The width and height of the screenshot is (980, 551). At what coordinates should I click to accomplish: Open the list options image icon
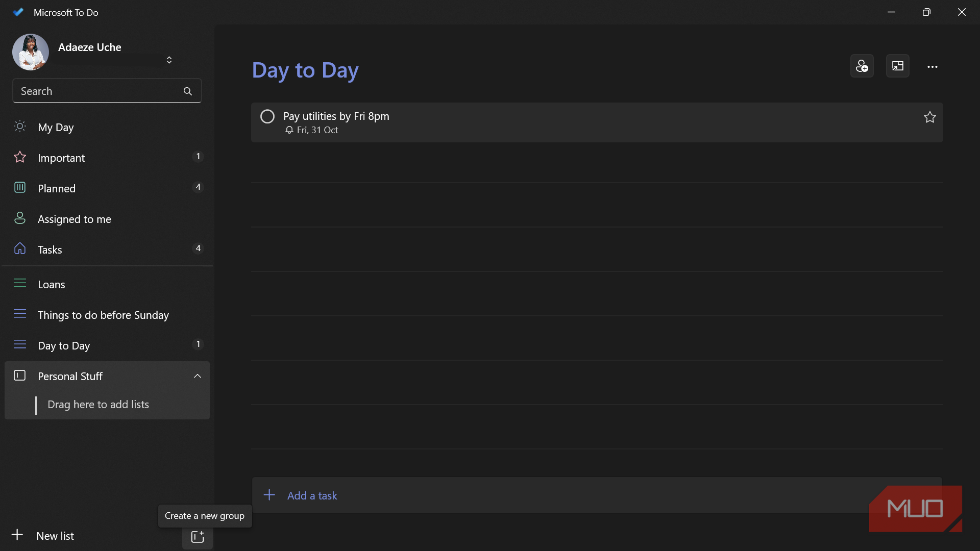[897, 66]
